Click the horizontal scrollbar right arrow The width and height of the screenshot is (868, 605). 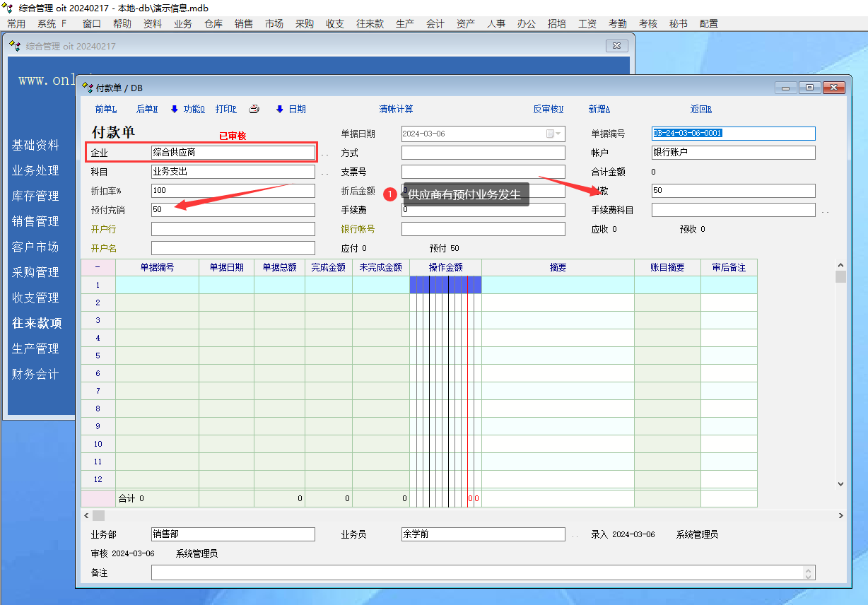[840, 516]
